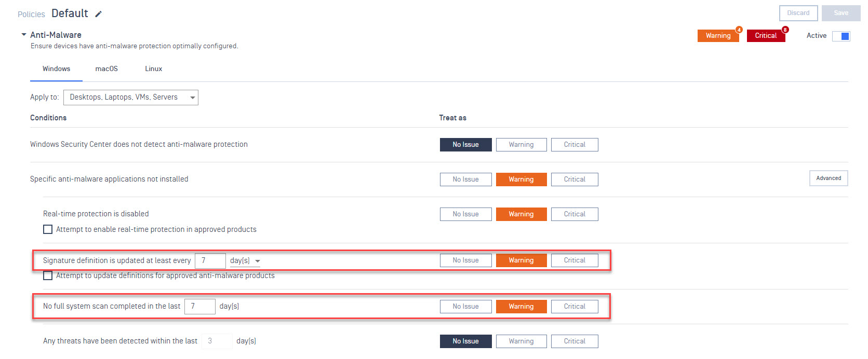Set Real-time protection disabled to No Issue
This screenshot has height=359, width=868.
pos(465,214)
